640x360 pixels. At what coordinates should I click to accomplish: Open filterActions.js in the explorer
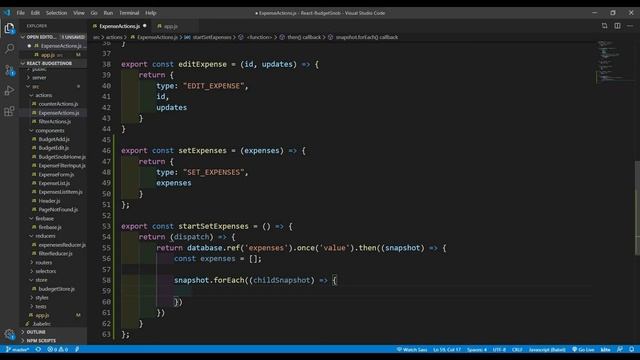[x=55, y=122]
